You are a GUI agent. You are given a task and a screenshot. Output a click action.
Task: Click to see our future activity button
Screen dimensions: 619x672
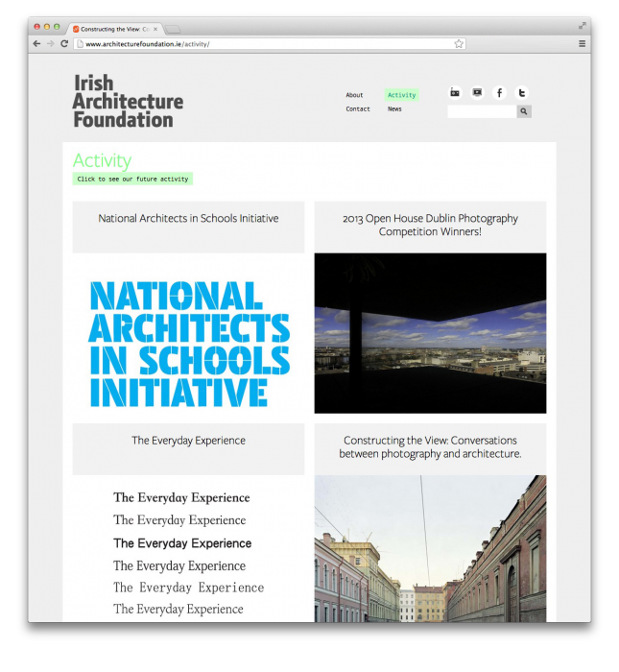click(x=132, y=179)
